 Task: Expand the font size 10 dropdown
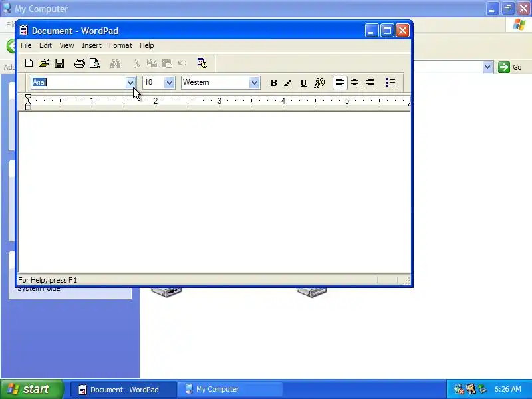click(169, 82)
